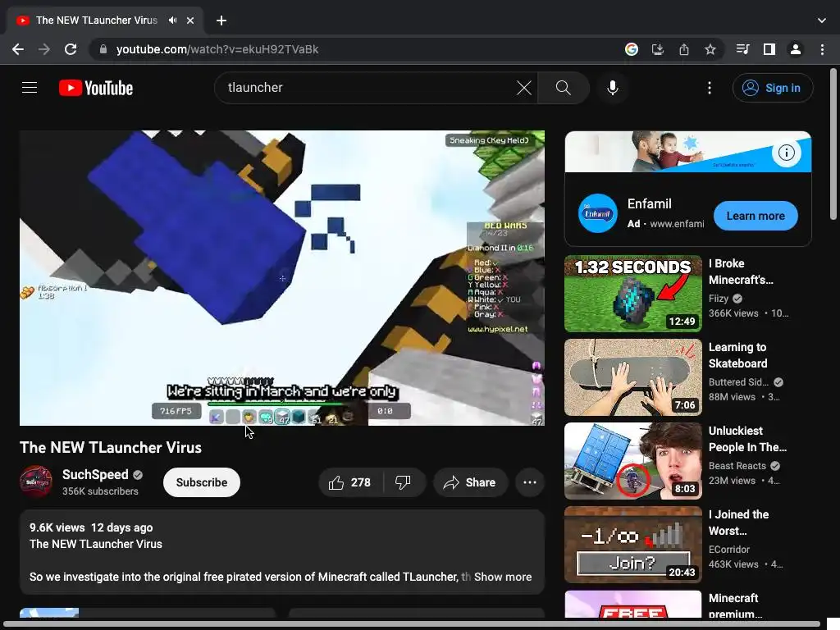Mute the tab using the audio icon

click(172, 21)
